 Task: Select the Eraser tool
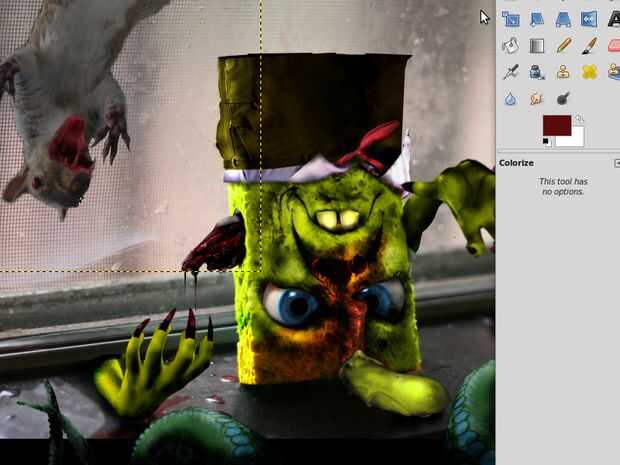[614, 45]
